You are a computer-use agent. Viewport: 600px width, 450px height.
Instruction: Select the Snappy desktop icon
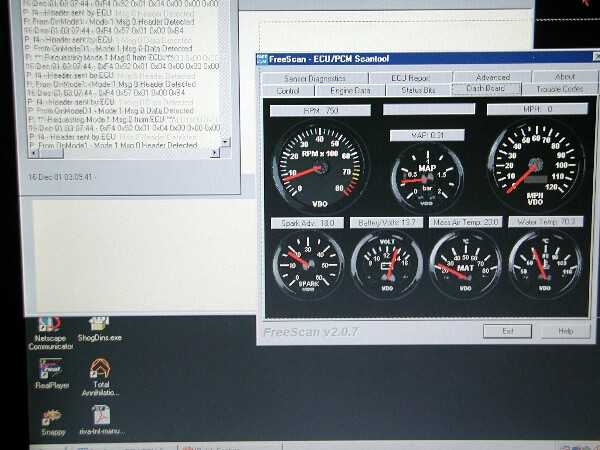click(53, 422)
